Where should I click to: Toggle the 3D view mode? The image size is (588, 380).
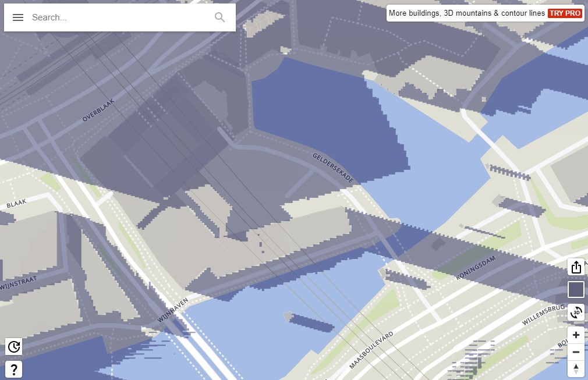point(576,312)
